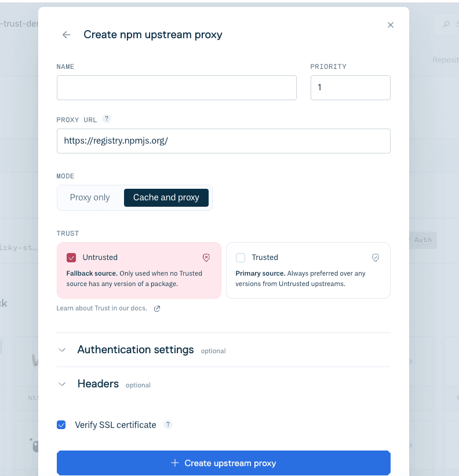Open Learn about Trust in our docs link
Viewport: 459px width, 476px height.
pos(101,308)
